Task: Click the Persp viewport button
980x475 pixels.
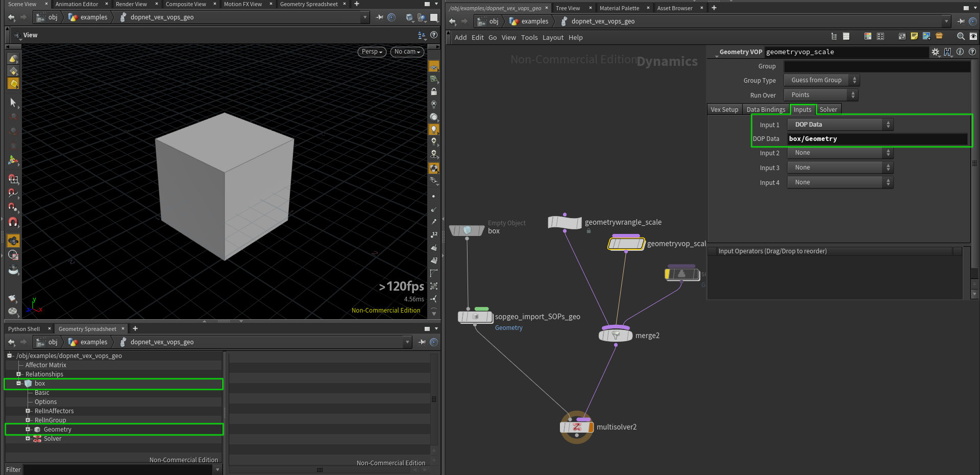Action: [x=372, y=52]
